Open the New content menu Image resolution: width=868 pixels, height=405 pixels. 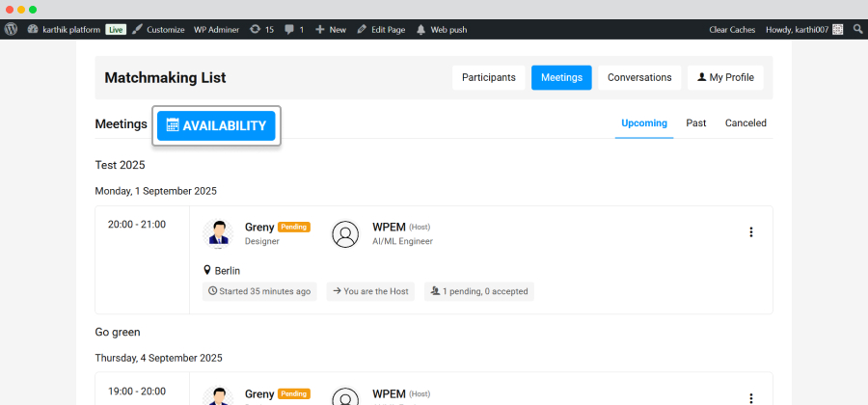[331, 30]
